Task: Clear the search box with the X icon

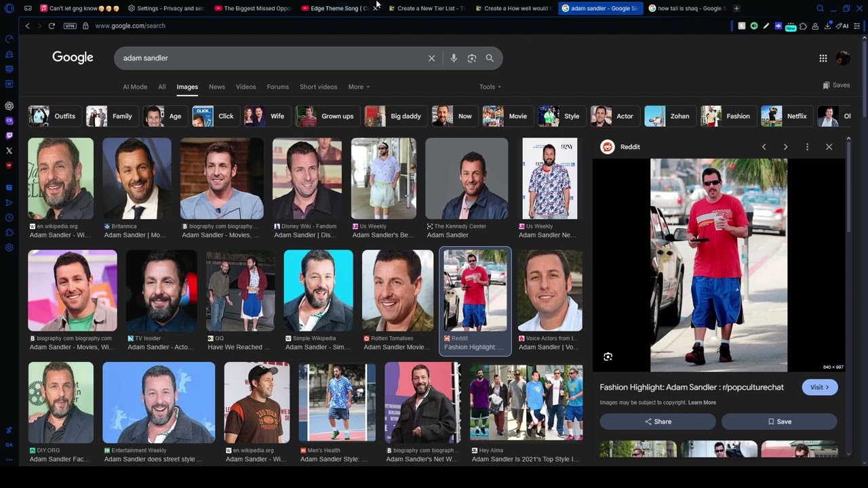Action: (x=431, y=58)
